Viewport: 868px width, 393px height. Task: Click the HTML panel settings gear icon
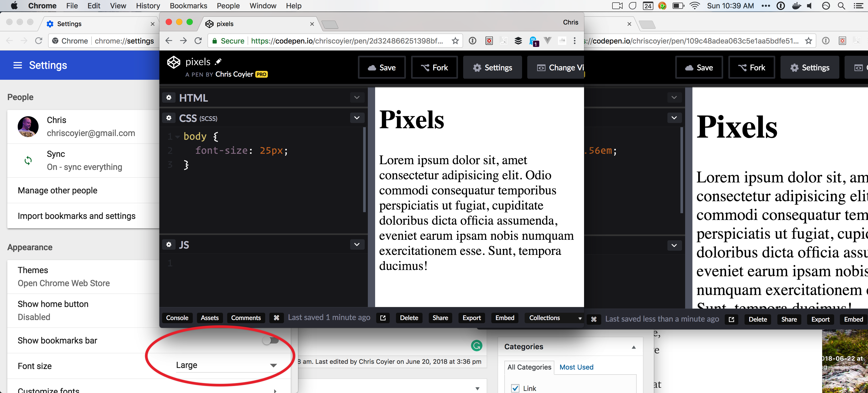coord(169,98)
